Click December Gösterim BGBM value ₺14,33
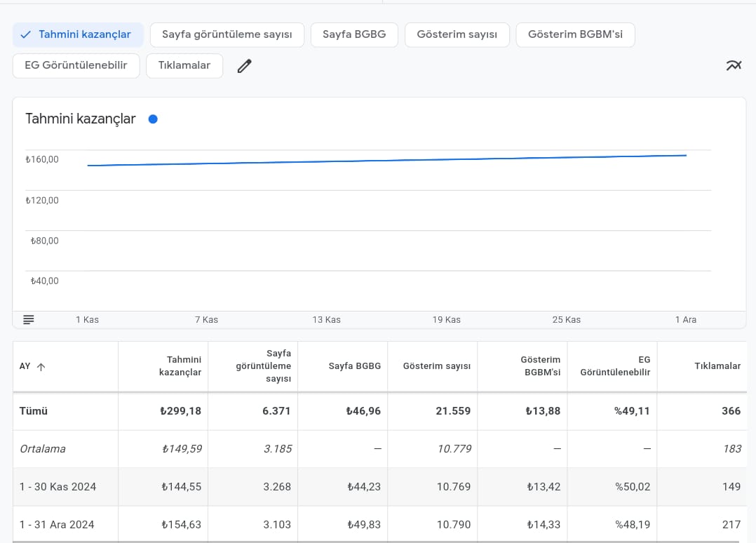 click(x=544, y=524)
